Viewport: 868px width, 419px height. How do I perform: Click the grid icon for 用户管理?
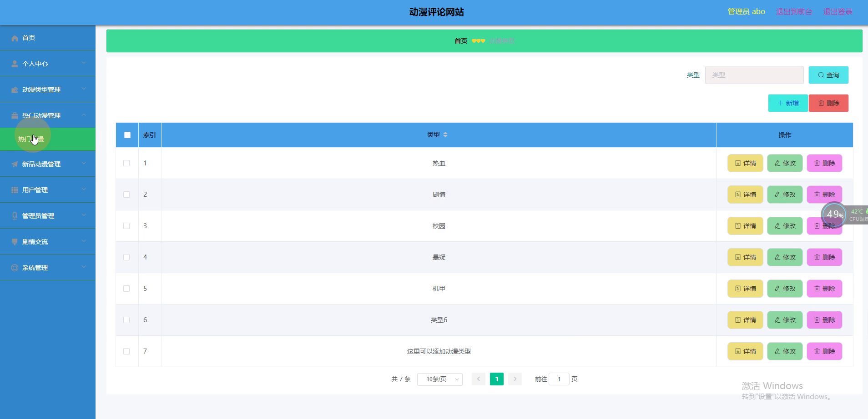pos(15,190)
